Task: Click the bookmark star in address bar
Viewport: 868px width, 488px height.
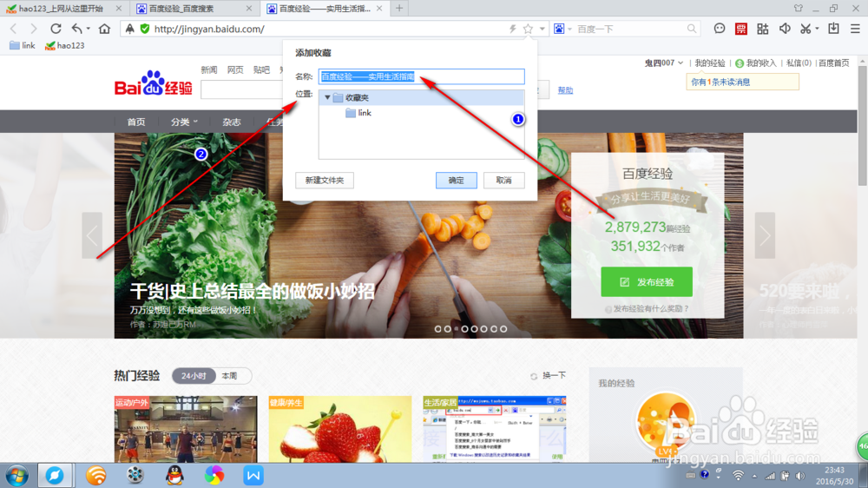Action: click(x=528, y=29)
